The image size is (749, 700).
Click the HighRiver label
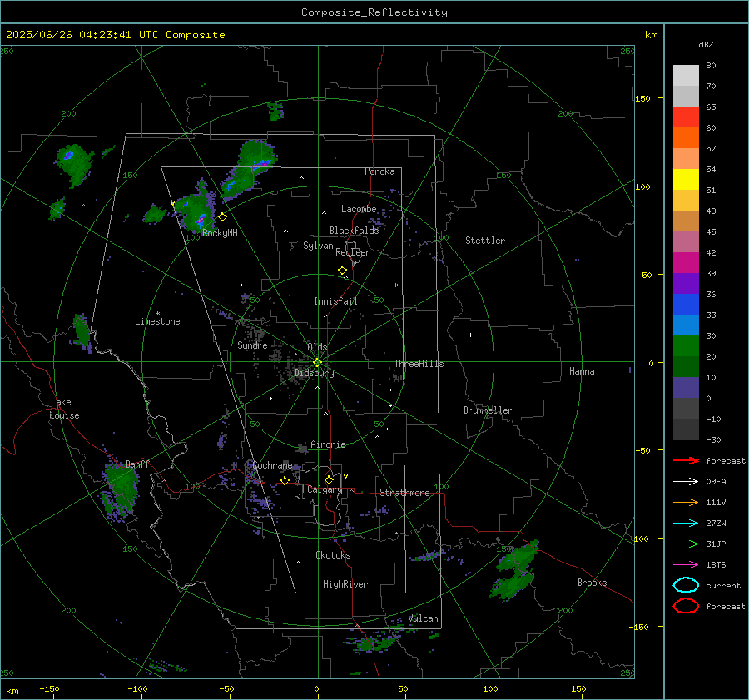(345, 584)
